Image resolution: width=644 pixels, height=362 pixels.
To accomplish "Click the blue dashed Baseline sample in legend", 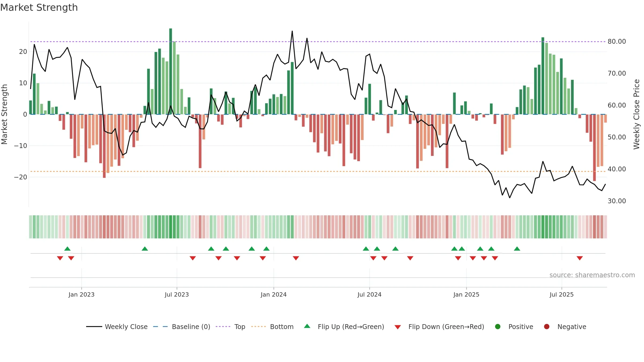I will (x=160, y=327).
